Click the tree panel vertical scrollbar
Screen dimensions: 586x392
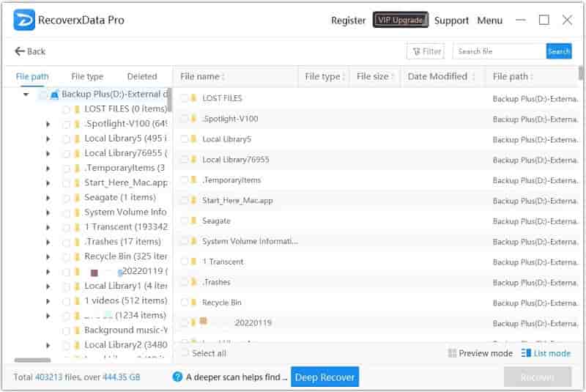coord(169,100)
